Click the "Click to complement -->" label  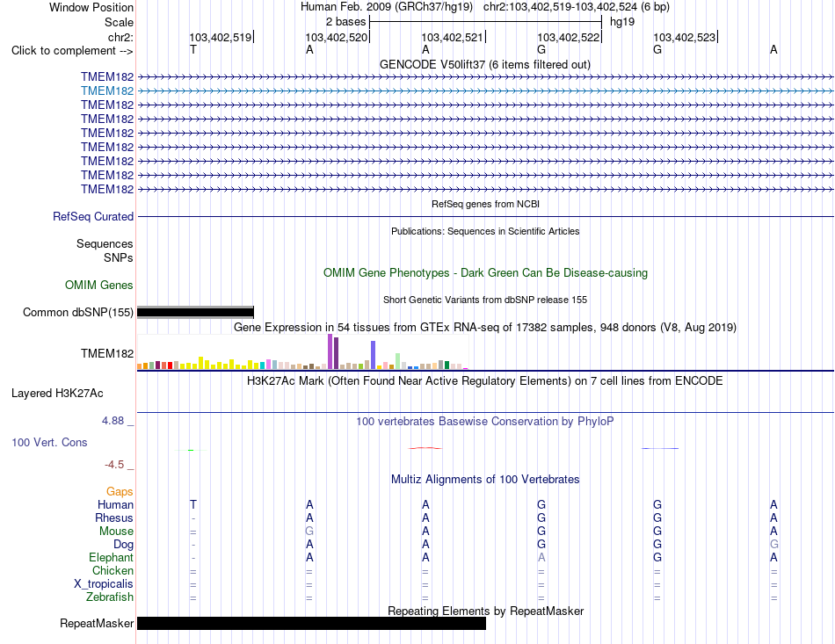[x=72, y=51]
